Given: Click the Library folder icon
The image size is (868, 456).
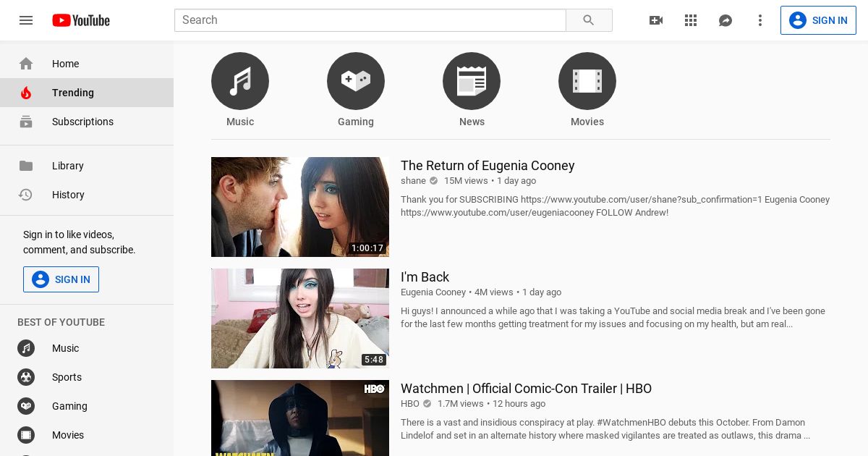Looking at the screenshot, I should coord(26,166).
